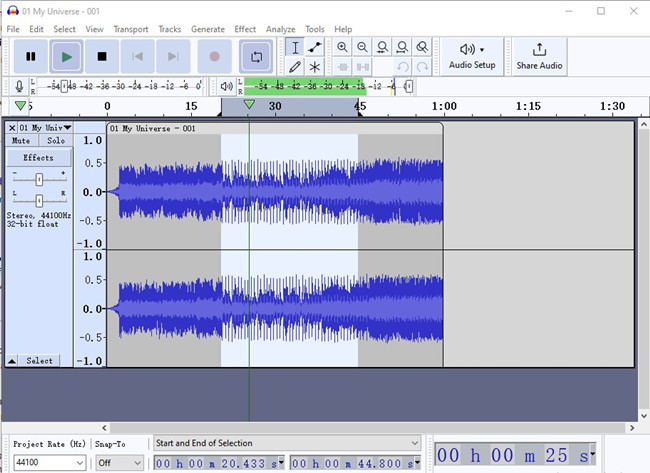
Task: Open the View menu
Action: pos(94,29)
